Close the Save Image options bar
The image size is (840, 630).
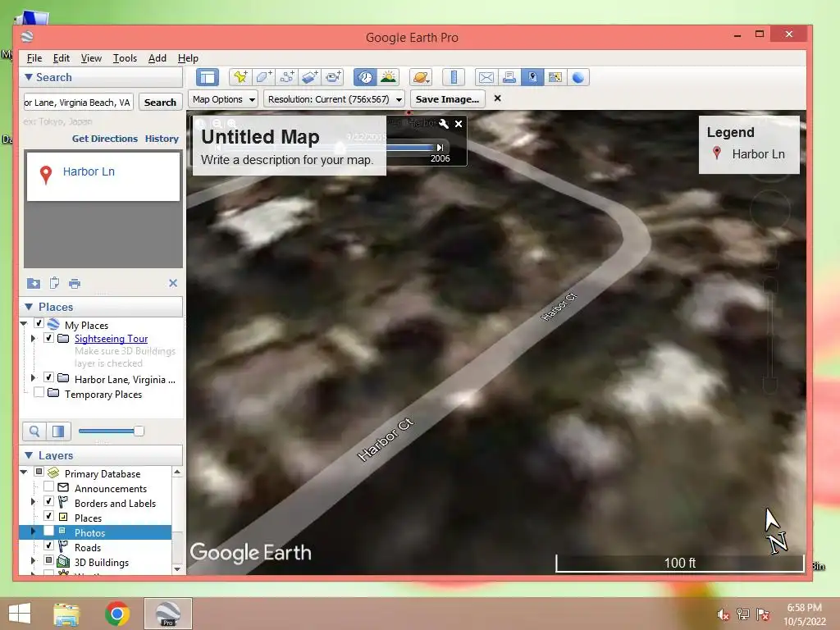(498, 98)
